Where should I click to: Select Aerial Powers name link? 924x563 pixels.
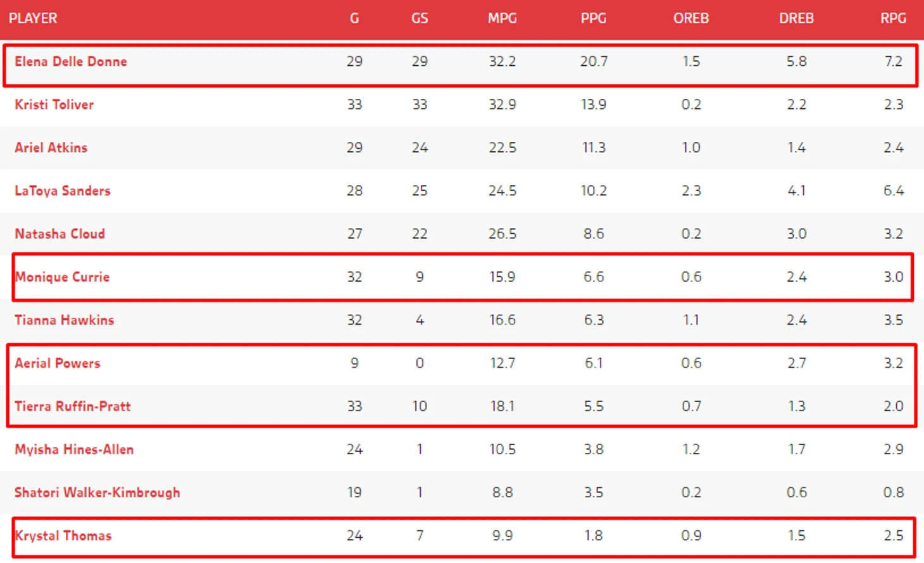tap(58, 363)
